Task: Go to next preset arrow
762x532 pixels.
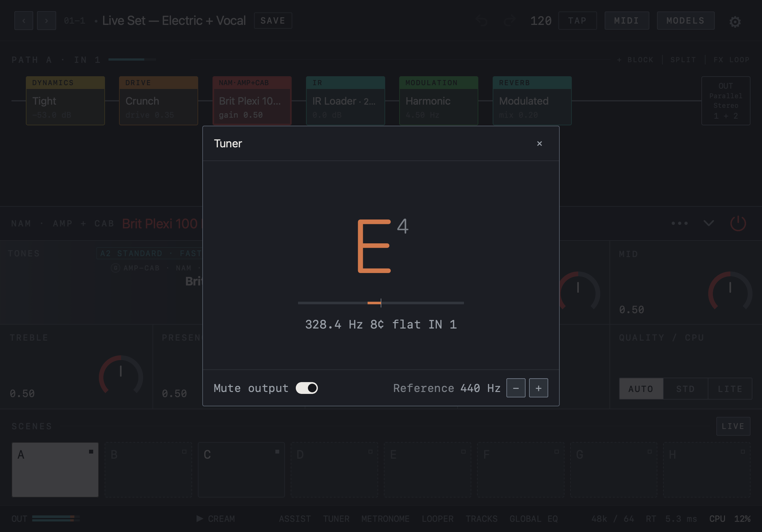Action: click(47, 20)
